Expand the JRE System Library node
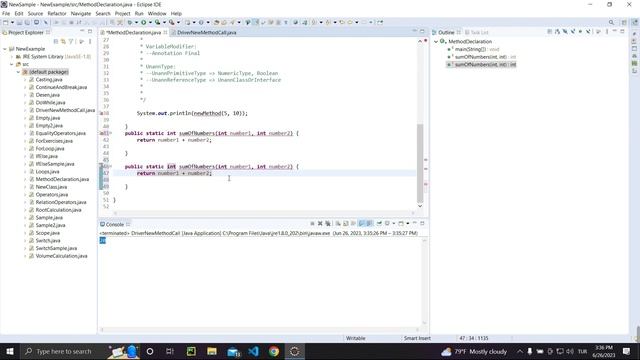Image resolution: width=640 pixels, height=360 pixels. click(12, 57)
